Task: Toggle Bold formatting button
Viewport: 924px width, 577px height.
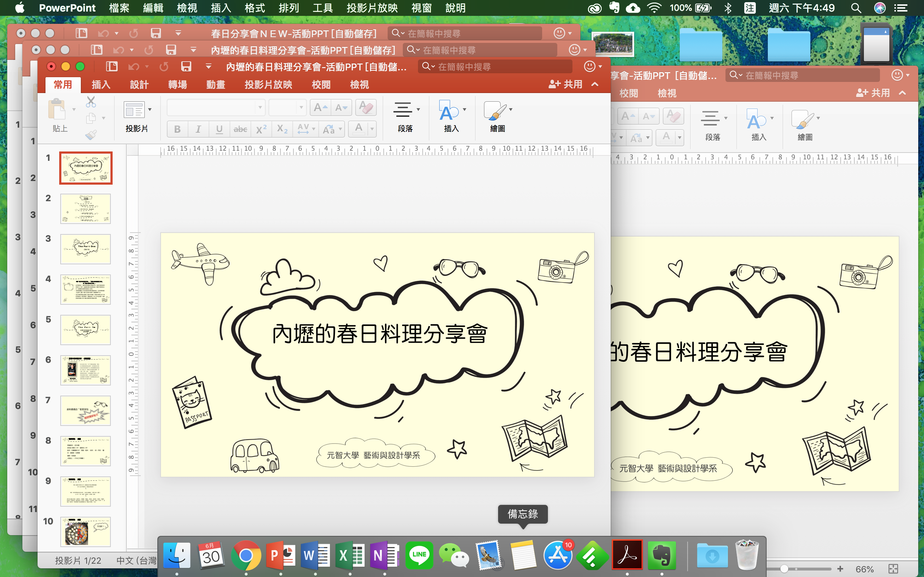Action: click(x=178, y=129)
